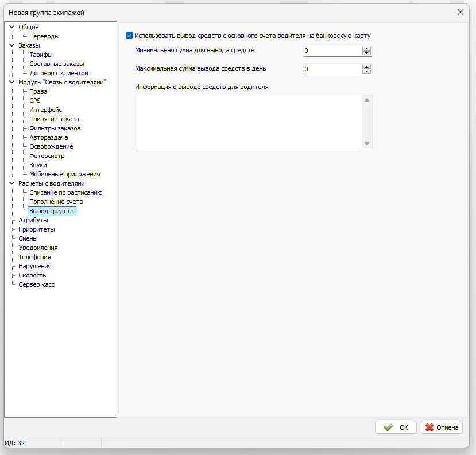476x455 pixels.
Task: Click the red X Отмена button
Action: click(x=442, y=427)
